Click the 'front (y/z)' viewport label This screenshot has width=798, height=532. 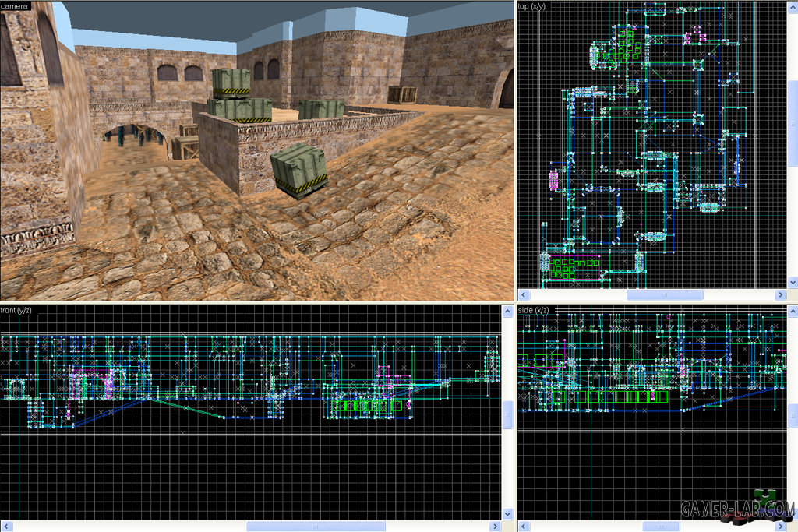point(16,310)
